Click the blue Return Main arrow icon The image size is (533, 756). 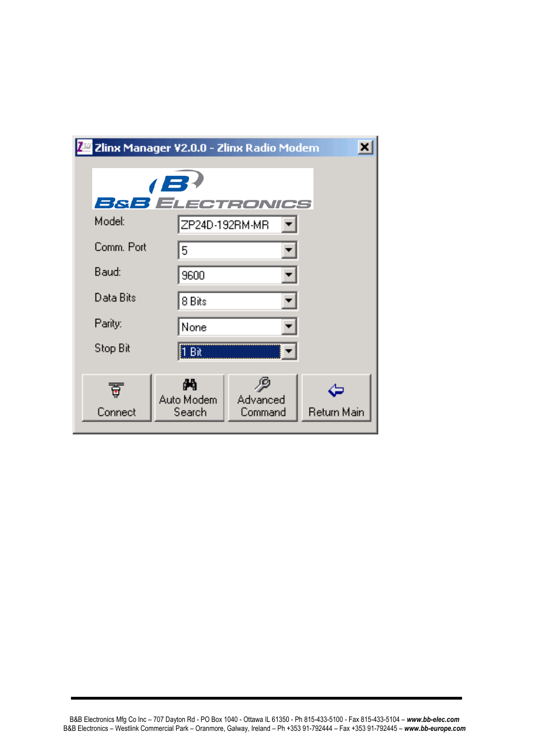(x=336, y=390)
